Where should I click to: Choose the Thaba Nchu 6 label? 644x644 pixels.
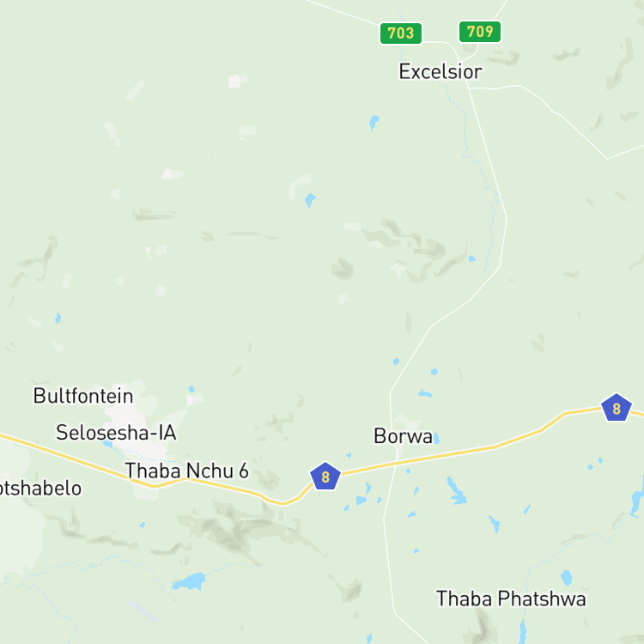[187, 471]
